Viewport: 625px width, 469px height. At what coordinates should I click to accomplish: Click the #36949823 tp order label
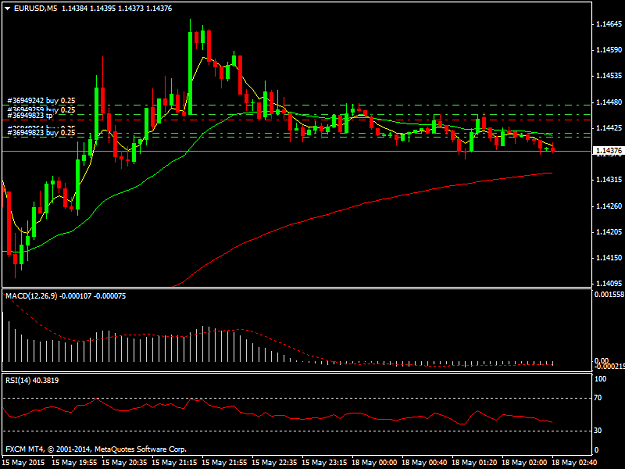click(30, 116)
